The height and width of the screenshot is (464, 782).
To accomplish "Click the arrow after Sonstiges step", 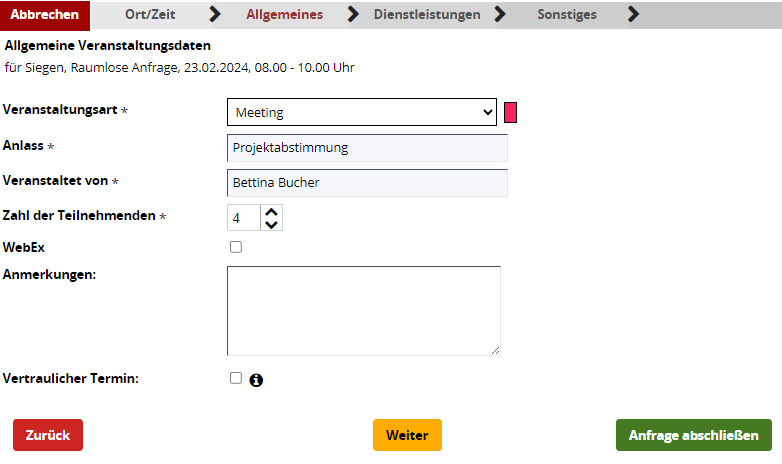I will 632,14.
